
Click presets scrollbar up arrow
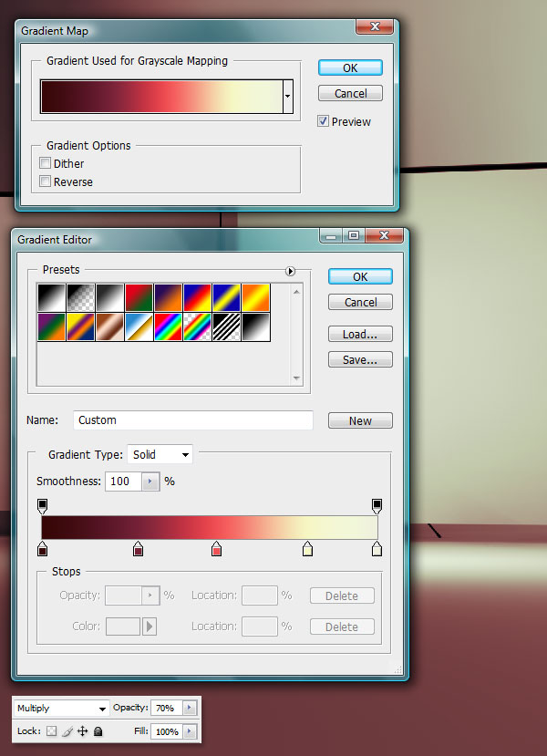pos(297,291)
